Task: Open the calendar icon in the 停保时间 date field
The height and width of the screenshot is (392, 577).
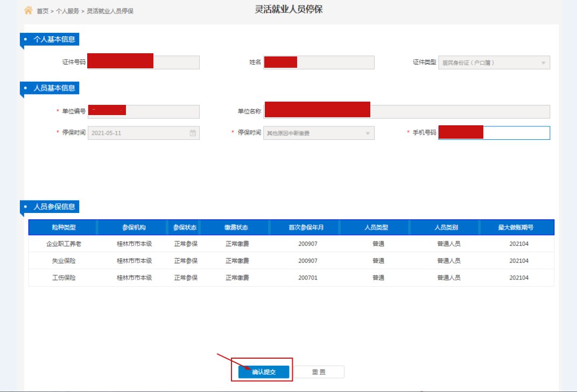Action: (x=193, y=133)
